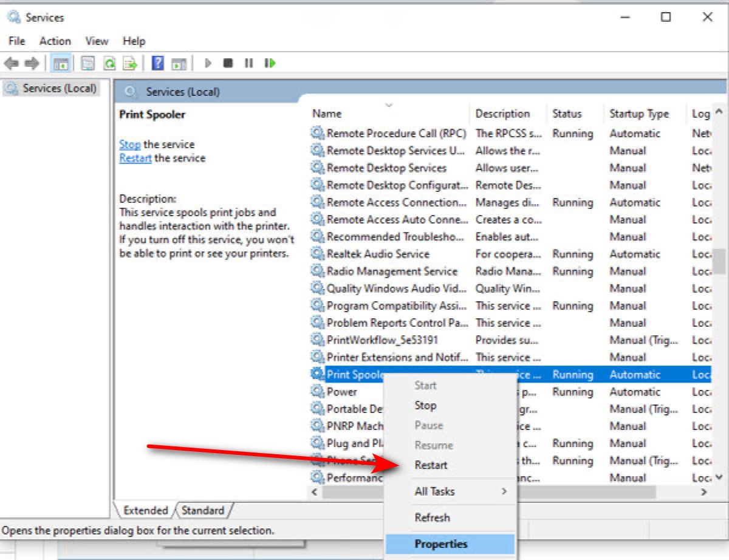The width and height of the screenshot is (729, 560).
Task: Toggle the Show/Hide Action Pane icon
Action: coord(178,63)
